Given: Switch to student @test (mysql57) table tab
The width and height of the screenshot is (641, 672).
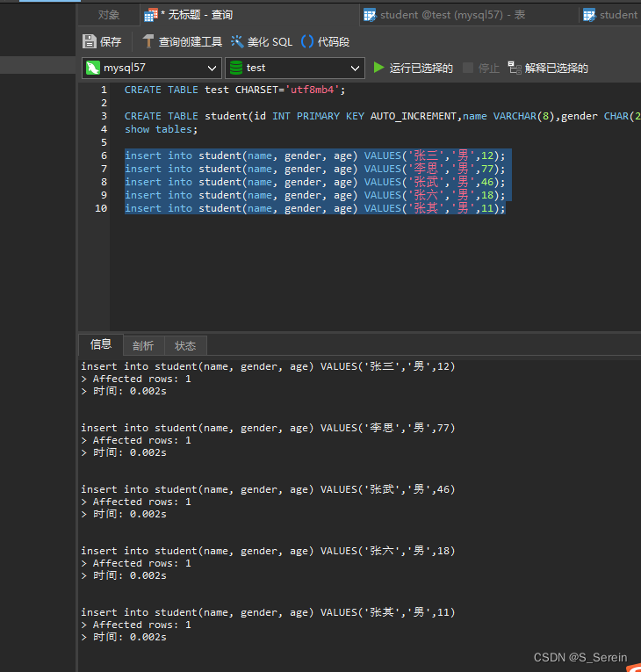Looking at the screenshot, I should [469, 15].
